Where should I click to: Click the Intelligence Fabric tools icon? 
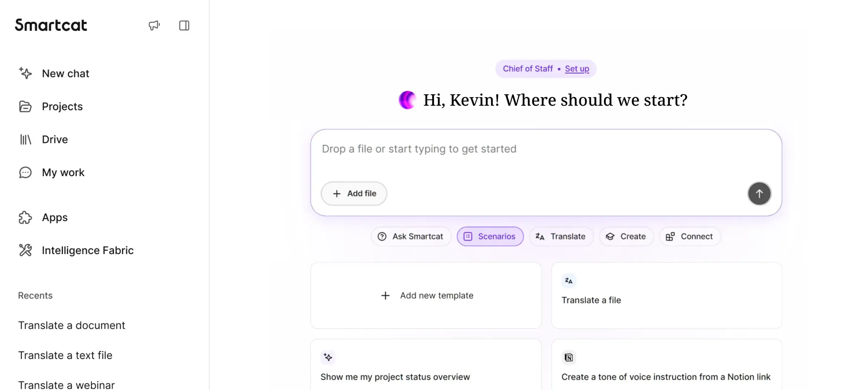tap(25, 250)
